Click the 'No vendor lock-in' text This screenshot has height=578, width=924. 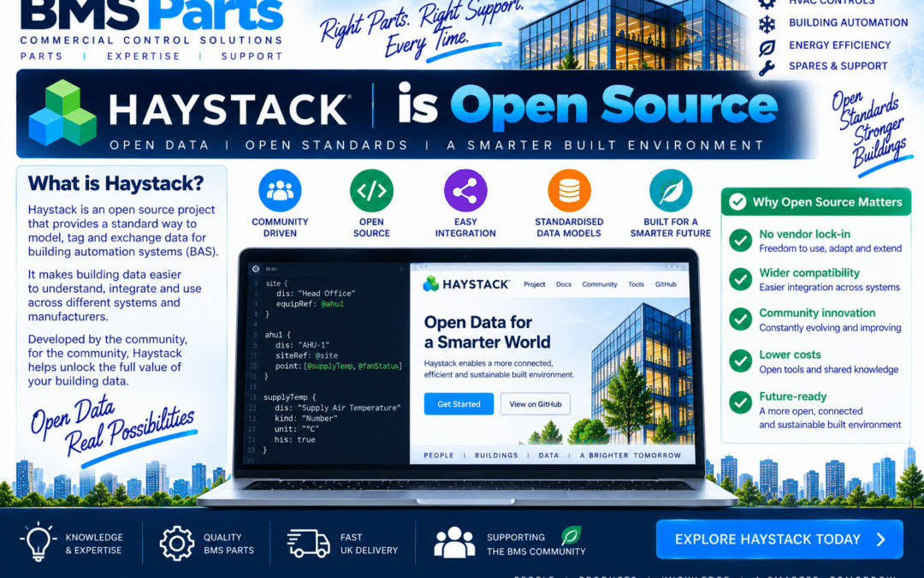click(x=804, y=234)
